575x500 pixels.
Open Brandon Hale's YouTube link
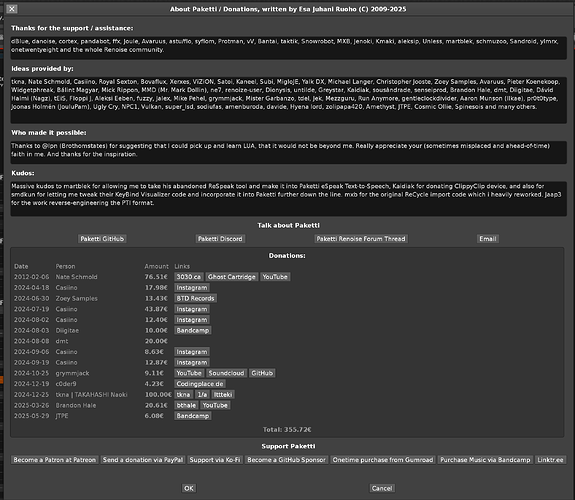point(215,405)
